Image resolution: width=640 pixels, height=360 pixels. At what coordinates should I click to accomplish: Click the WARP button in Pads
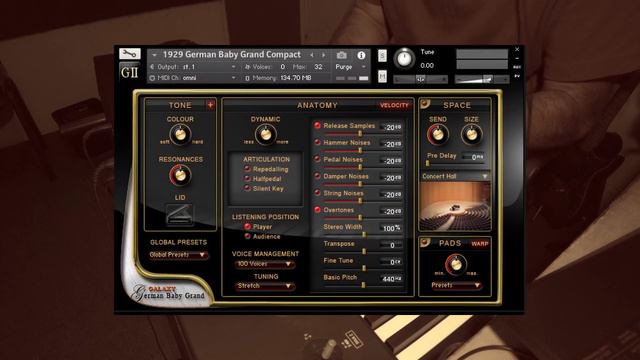tap(480, 244)
